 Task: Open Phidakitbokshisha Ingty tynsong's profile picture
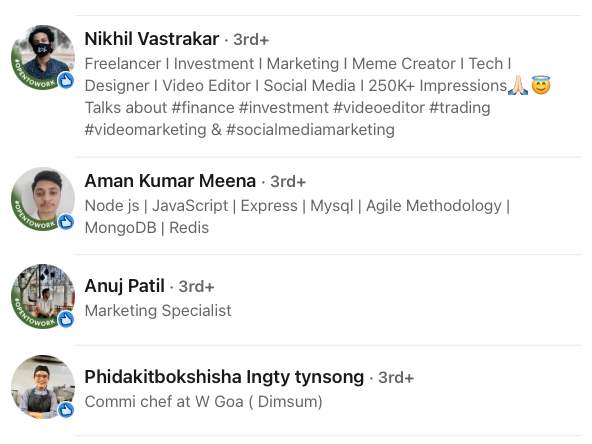43,387
